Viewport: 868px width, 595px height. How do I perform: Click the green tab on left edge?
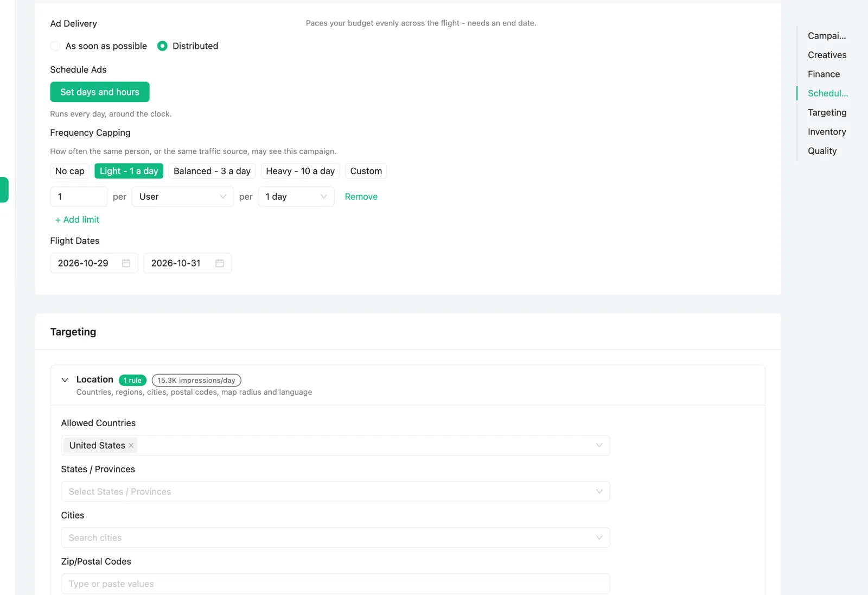[4, 190]
